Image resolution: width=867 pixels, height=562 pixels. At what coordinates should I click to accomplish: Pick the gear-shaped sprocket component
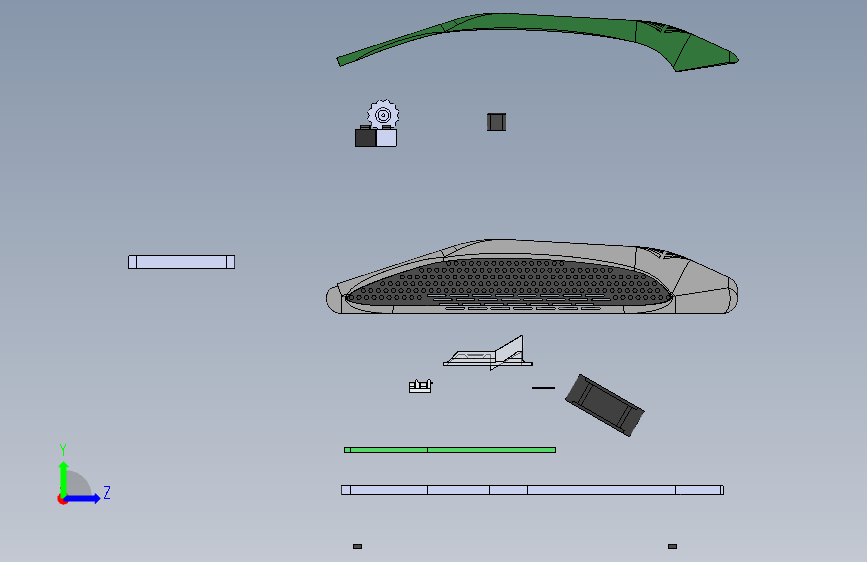(383, 115)
